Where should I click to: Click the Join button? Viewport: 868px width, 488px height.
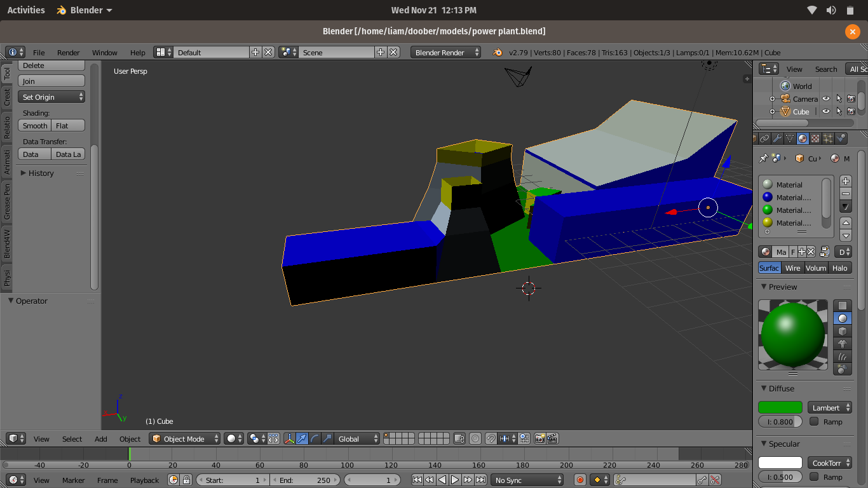51,81
